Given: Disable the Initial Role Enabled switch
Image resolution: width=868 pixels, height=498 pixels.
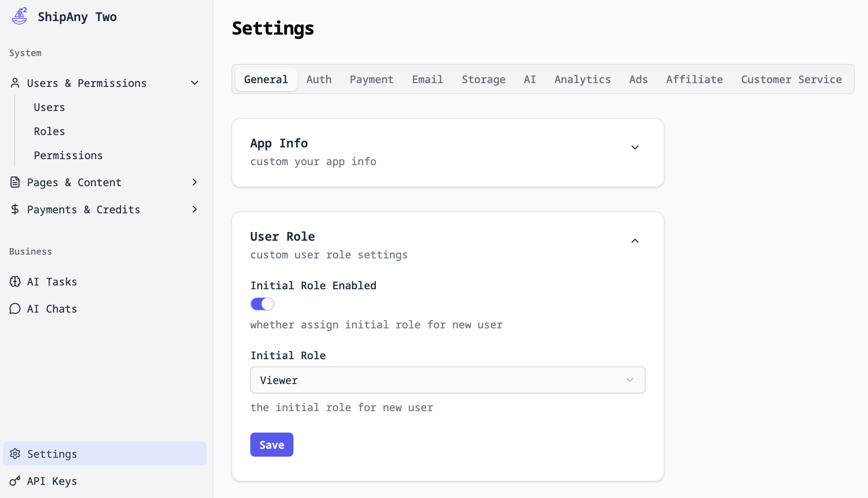Looking at the screenshot, I should click(x=262, y=304).
